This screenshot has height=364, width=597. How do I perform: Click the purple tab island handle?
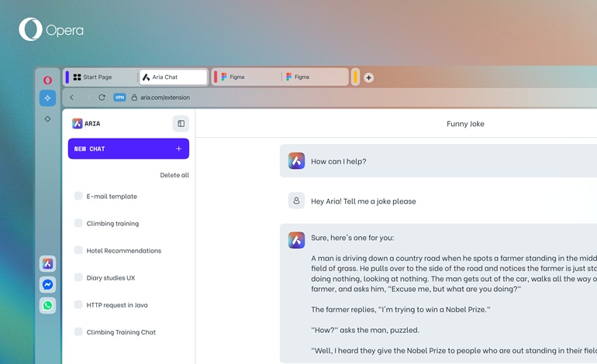click(67, 77)
